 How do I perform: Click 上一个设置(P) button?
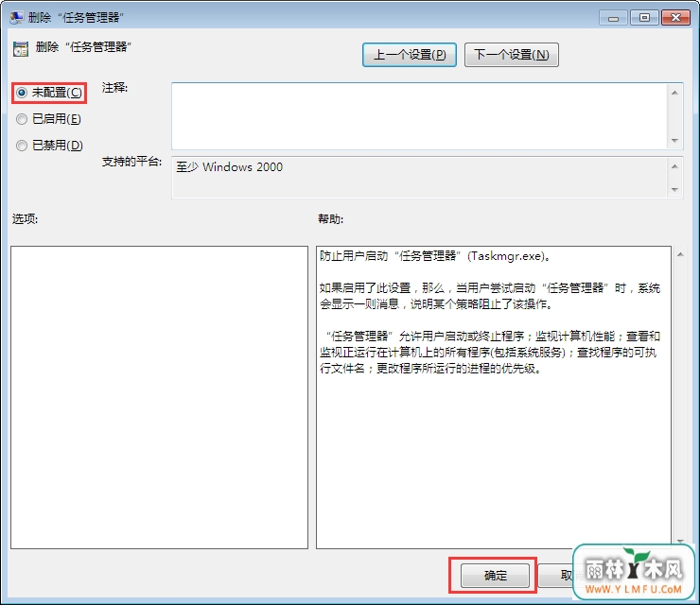coord(410,55)
